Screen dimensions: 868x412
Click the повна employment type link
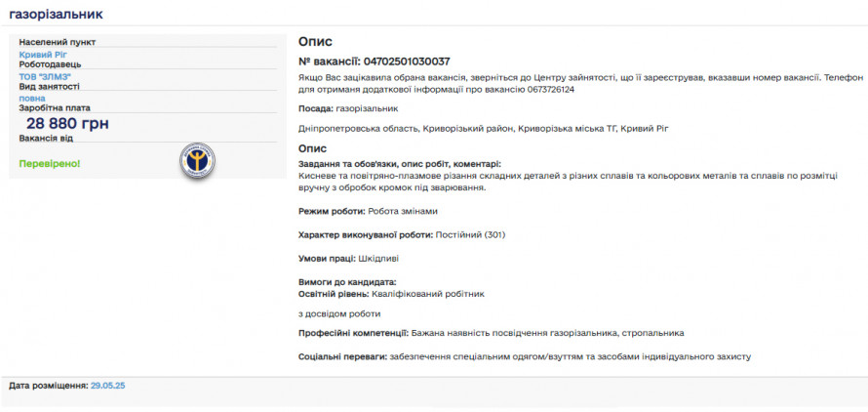(x=32, y=98)
